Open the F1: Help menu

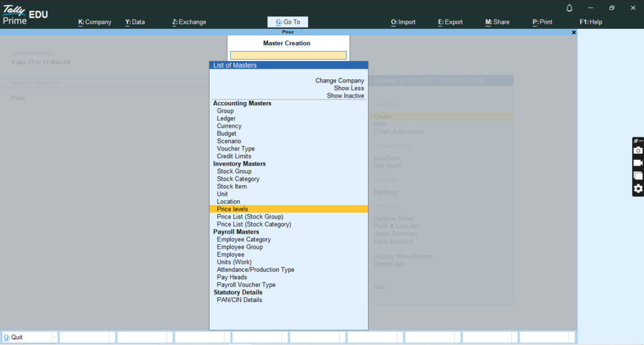click(591, 22)
